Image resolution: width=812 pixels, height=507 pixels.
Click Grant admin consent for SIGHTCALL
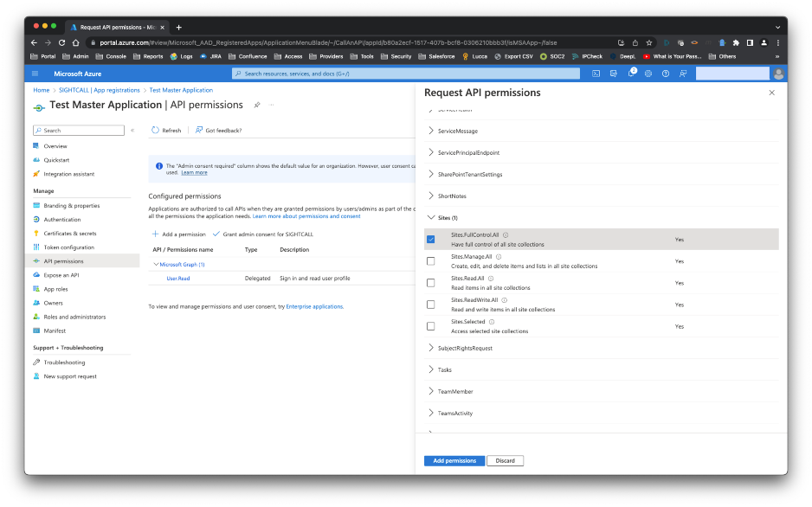[x=263, y=234]
